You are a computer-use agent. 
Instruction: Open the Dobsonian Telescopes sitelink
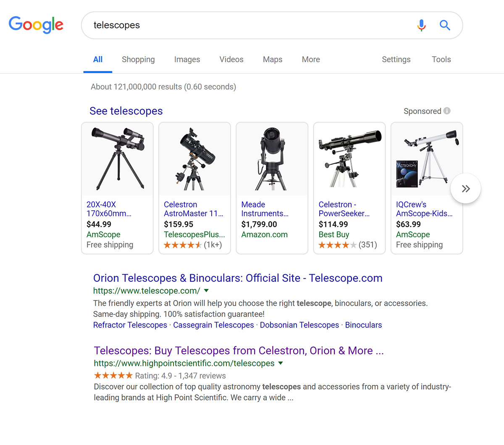pos(299,325)
